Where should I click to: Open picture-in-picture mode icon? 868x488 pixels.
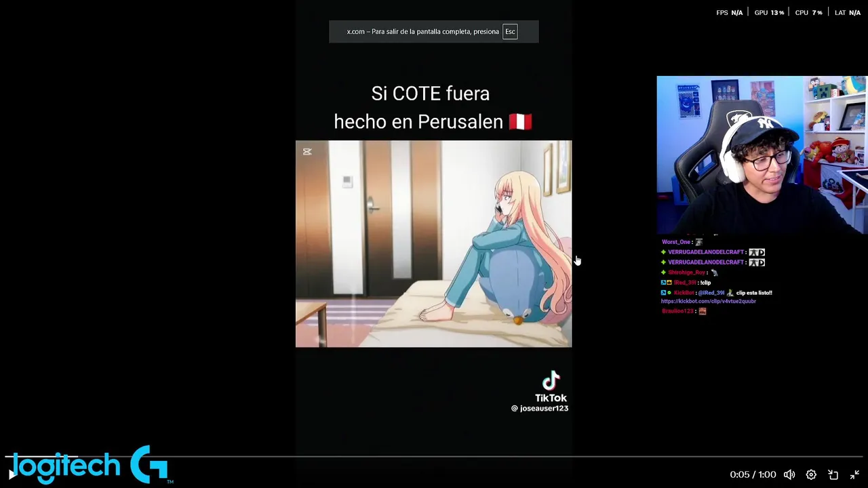click(x=833, y=474)
